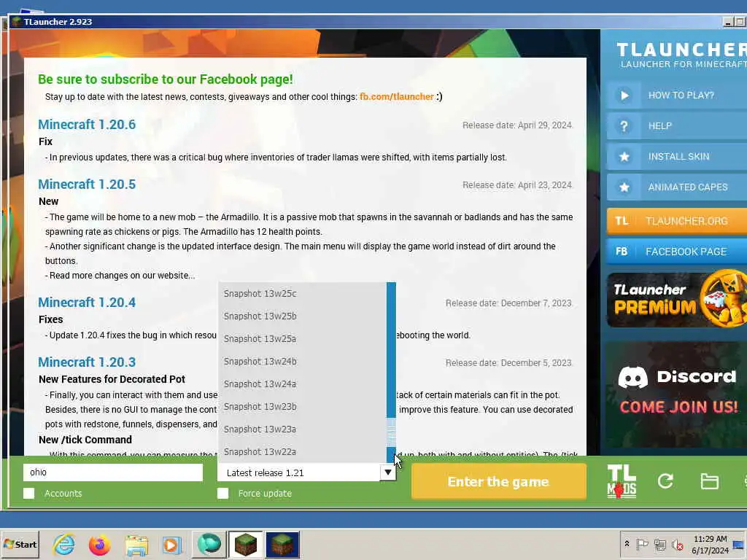747x560 pixels.
Task: Switch to second Minecraft block taskbar icon
Action: click(x=282, y=544)
